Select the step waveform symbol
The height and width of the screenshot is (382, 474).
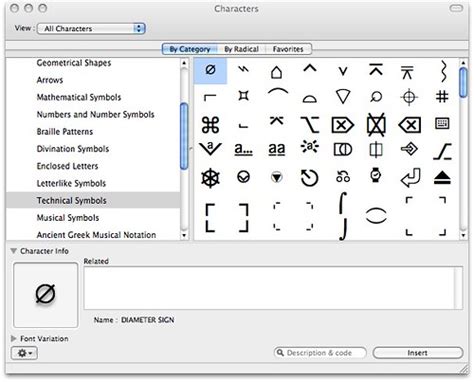pos(442,151)
